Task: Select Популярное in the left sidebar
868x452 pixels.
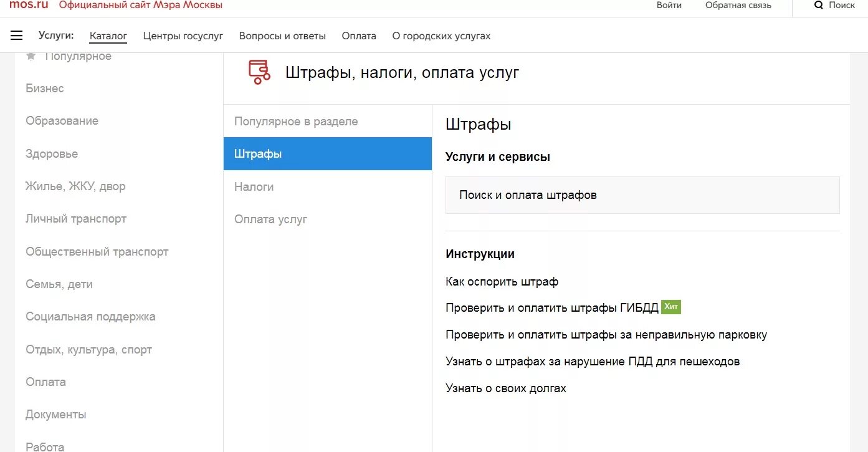Action: (x=78, y=56)
